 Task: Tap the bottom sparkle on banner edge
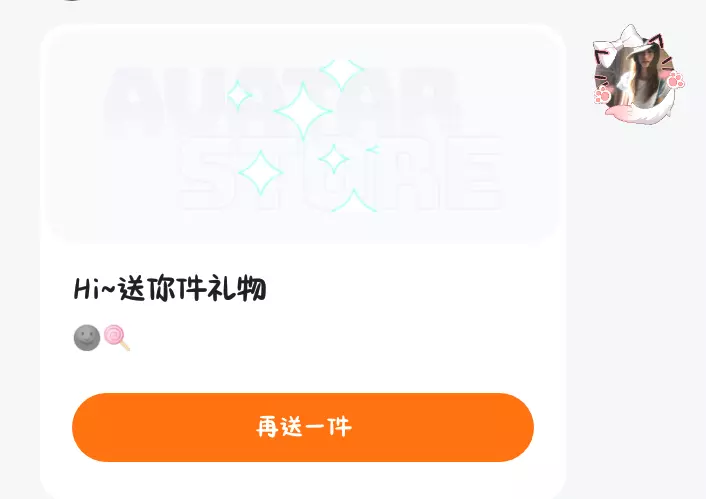354,201
